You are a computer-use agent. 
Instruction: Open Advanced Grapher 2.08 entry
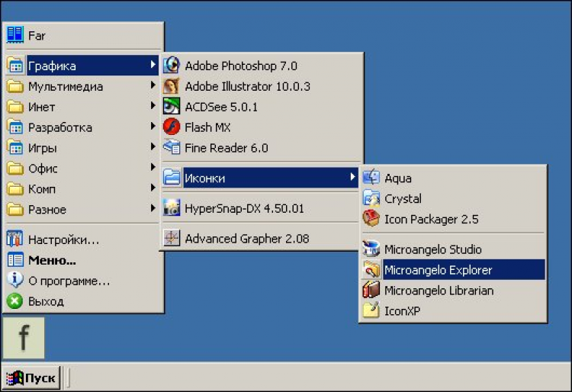point(262,239)
